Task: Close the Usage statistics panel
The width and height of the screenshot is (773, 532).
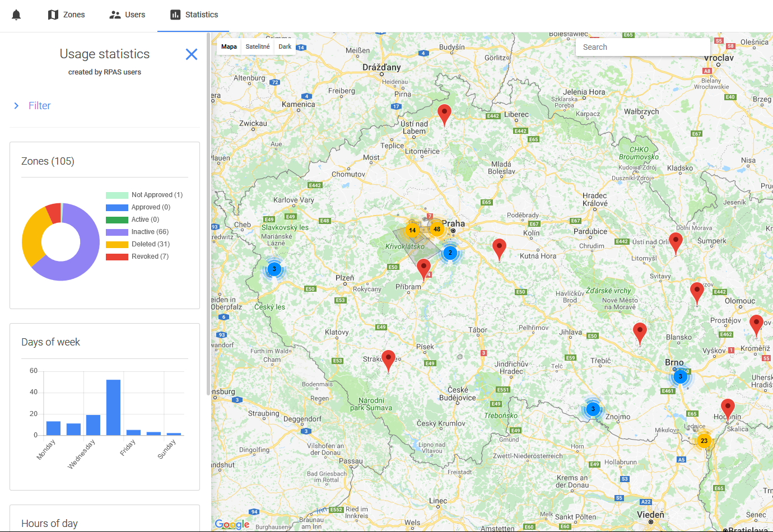Action: point(192,54)
